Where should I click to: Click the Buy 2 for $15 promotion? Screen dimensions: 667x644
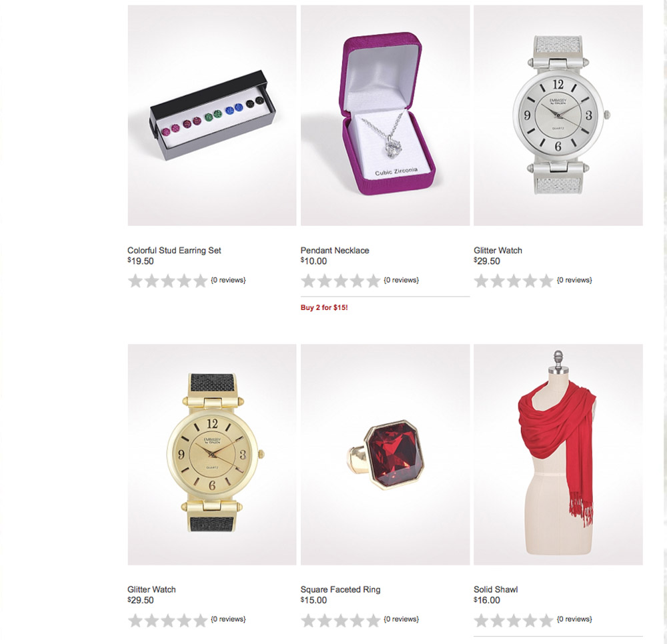[x=324, y=307]
